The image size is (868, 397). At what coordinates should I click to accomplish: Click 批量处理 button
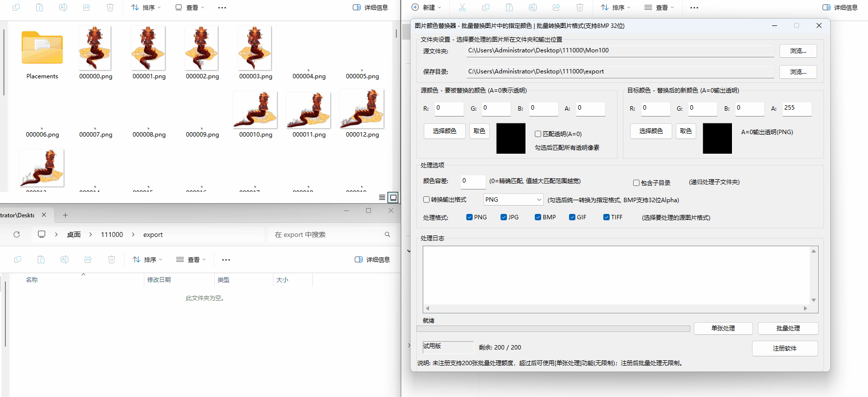pyautogui.click(x=788, y=328)
